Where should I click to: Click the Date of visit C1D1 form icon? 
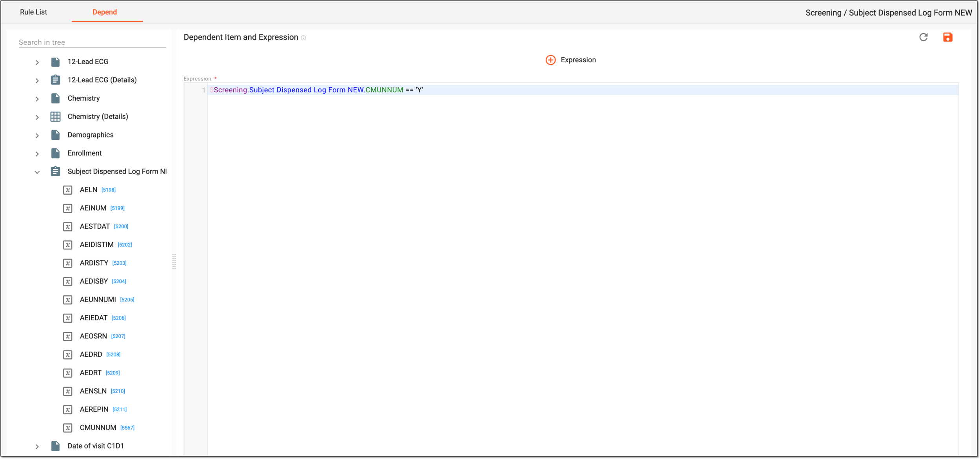click(x=56, y=446)
